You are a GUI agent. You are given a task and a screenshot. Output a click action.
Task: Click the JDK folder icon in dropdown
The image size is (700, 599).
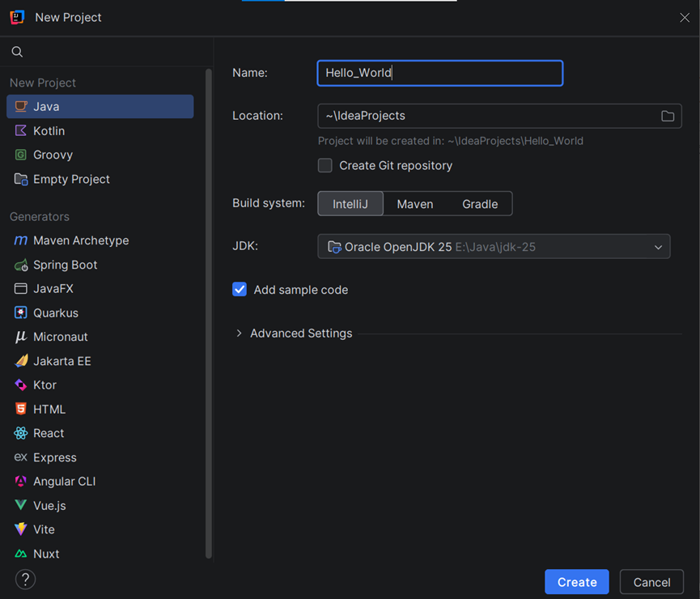334,247
